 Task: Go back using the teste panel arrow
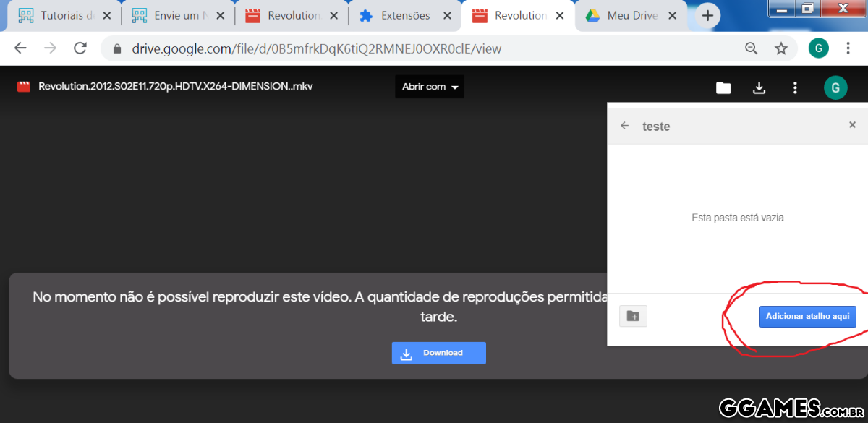[625, 126]
